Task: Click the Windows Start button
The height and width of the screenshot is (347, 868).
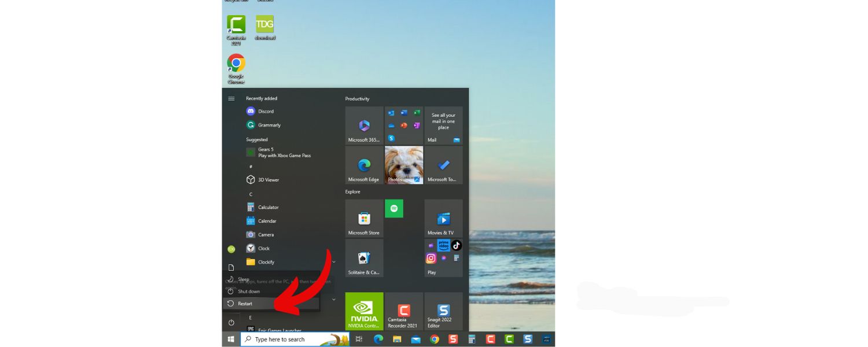Action: tap(231, 339)
